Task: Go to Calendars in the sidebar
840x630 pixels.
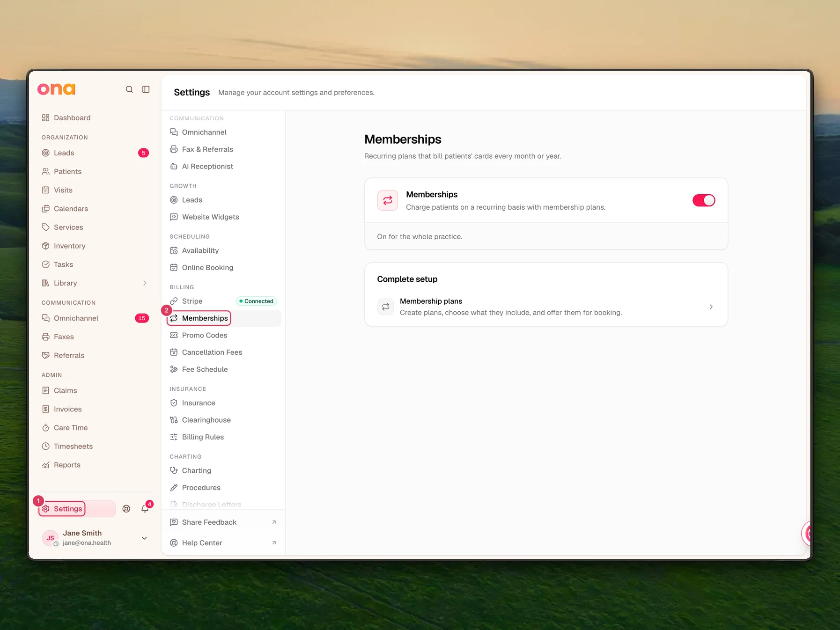Action: tap(96, 209)
